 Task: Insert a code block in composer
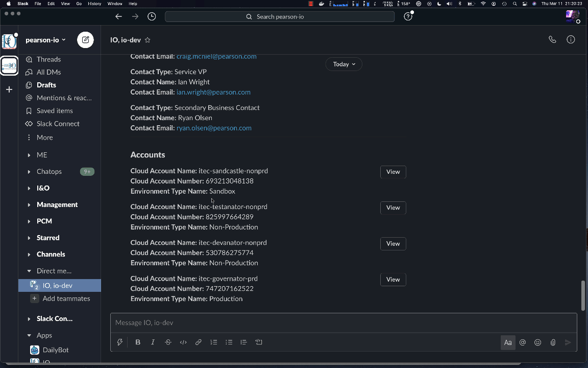[259, 342]
